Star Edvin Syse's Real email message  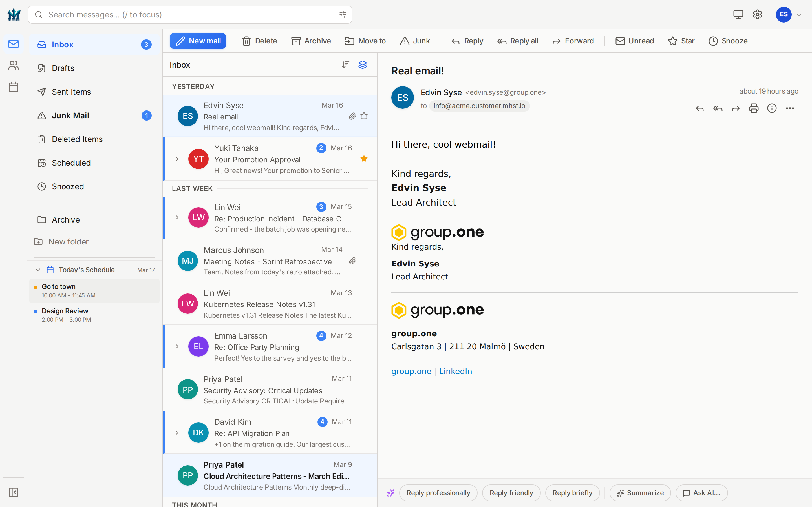pos(364,116)
